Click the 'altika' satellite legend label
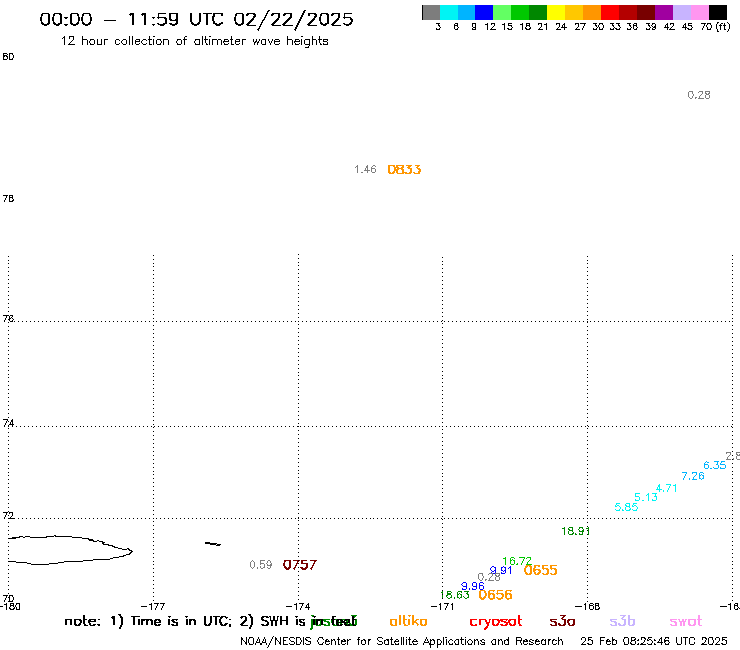Screen dimensions: 740x650 pos(408,621)
